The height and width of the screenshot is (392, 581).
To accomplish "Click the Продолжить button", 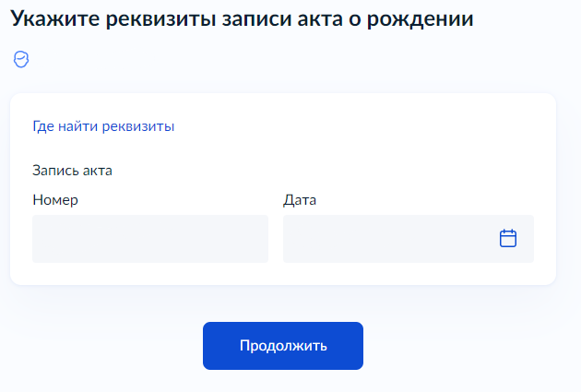I will click(283, 346).
